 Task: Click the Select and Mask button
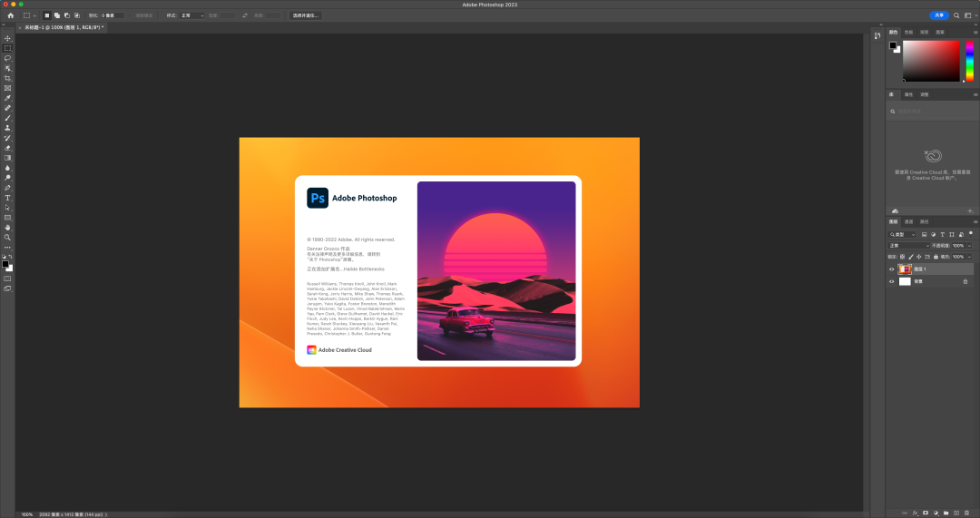click(x=306, y=15)
